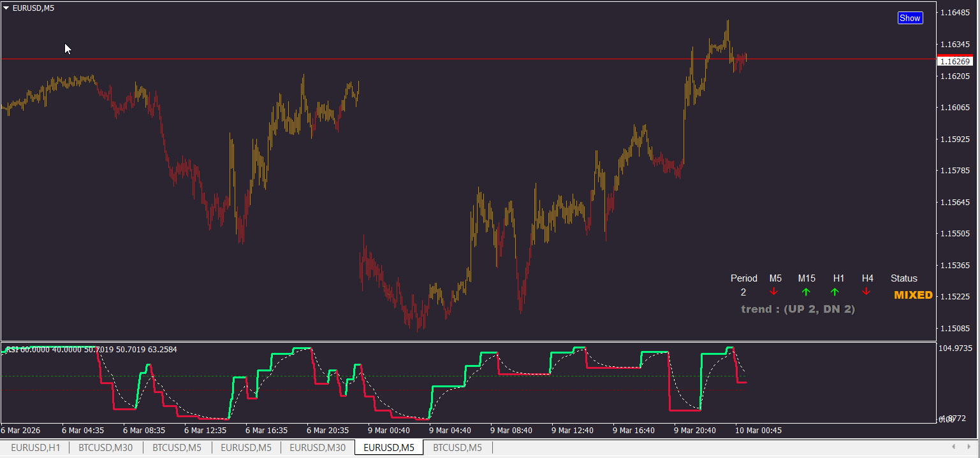980x458 pixels.
Task: Open the last BTCUSD,M5 tab
Action: [x=457, y=448]
